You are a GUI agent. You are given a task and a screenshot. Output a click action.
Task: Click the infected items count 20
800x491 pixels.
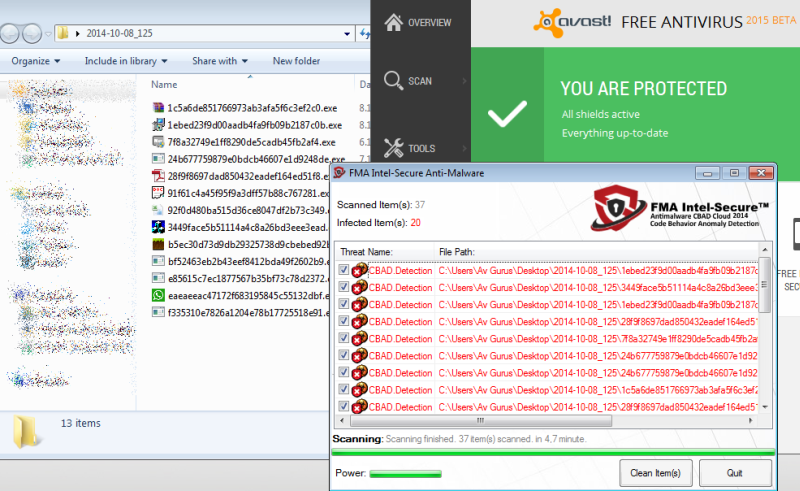[x=415, y=223]
